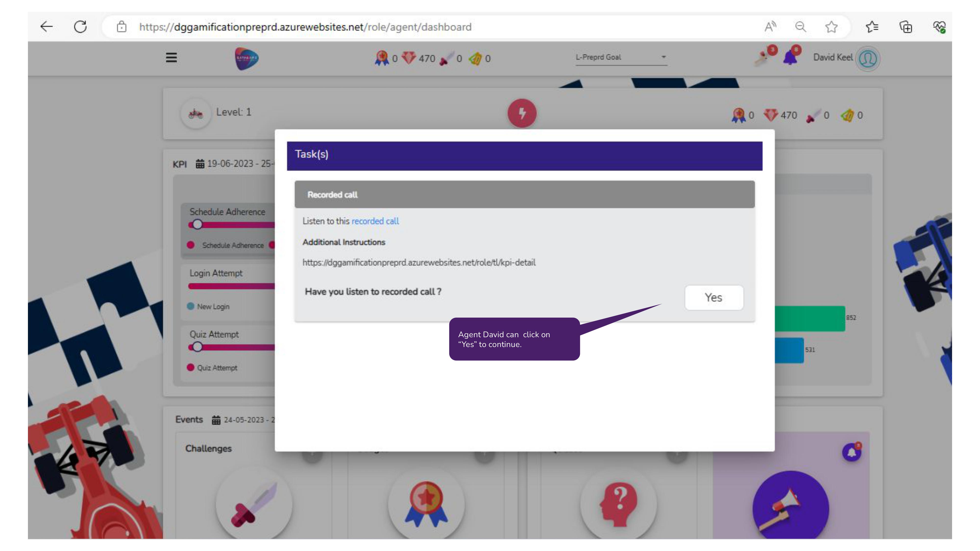Click the Level 1 vehicle avatar icon
Image resolution: width=980 pixels, height=551 pixels.
196,113
